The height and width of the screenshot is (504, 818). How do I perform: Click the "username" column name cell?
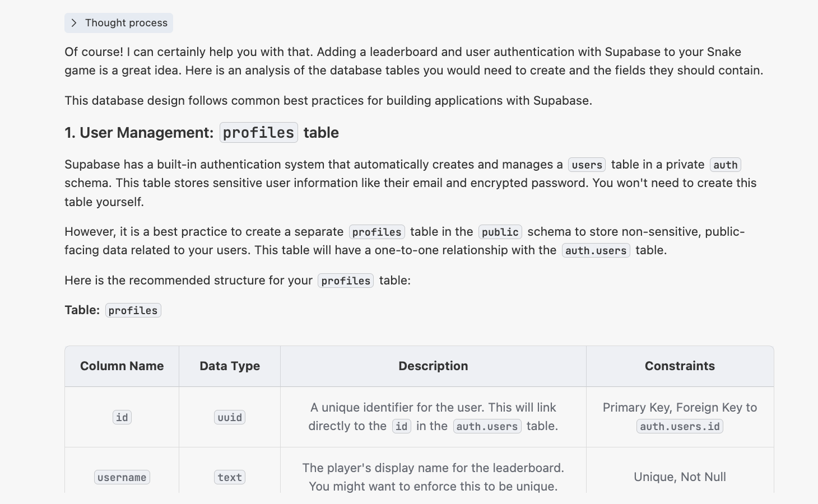point(122,478)
